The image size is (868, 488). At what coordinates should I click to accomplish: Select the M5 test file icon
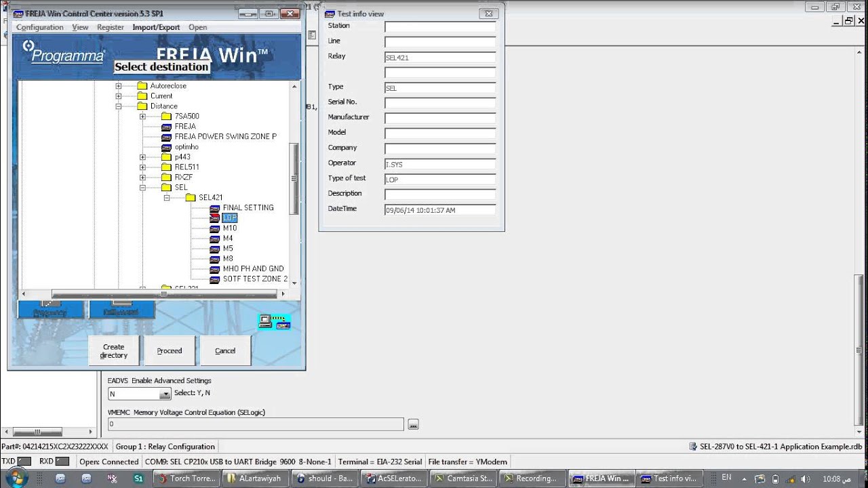(215, 249)
